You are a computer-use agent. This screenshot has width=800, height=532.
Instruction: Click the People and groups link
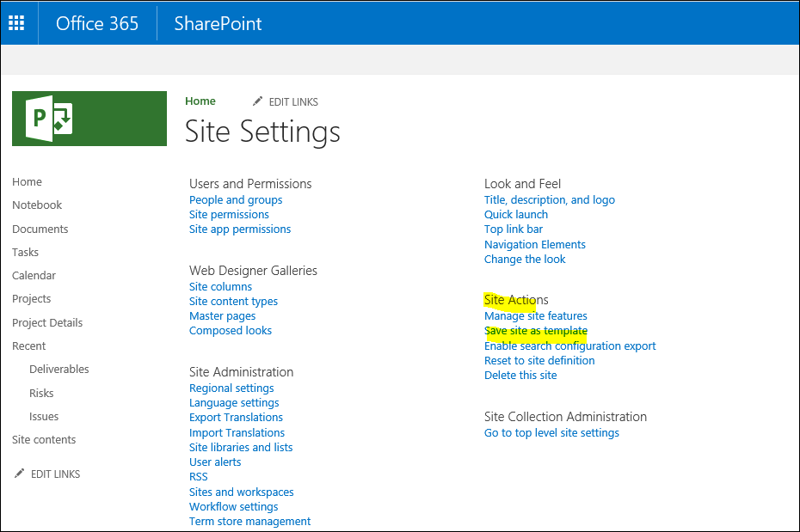[x=236, y=200]
